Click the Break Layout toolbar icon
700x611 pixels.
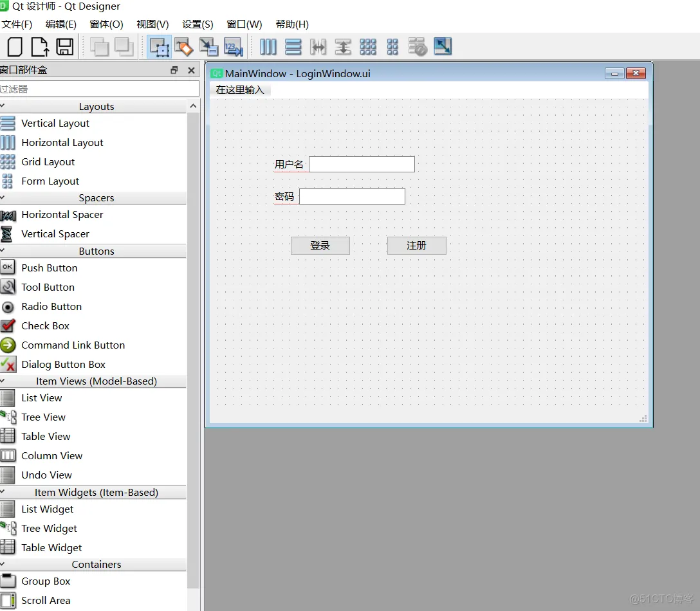coord(418,47)
